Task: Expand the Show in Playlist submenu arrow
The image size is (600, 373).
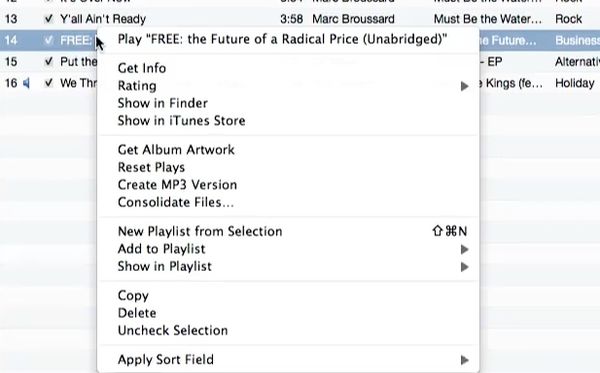Action: (x=465, y=267)
